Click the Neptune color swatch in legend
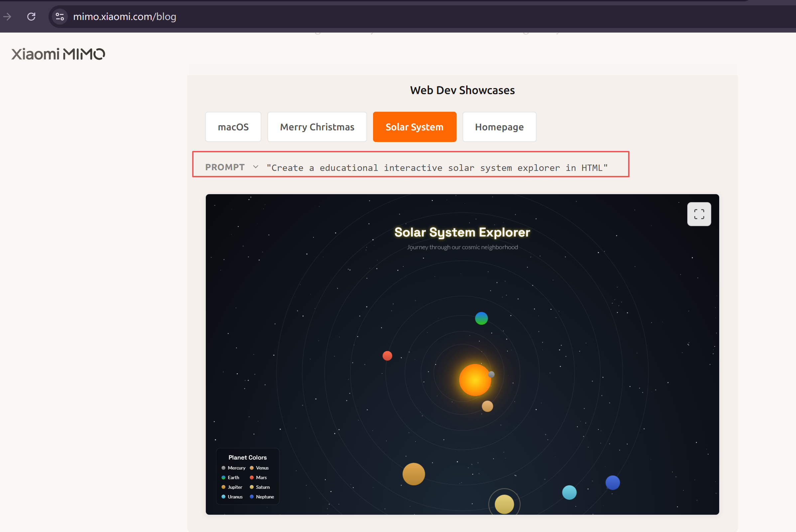This screenshot has height=532, width=796. click(x=252, y=497)
